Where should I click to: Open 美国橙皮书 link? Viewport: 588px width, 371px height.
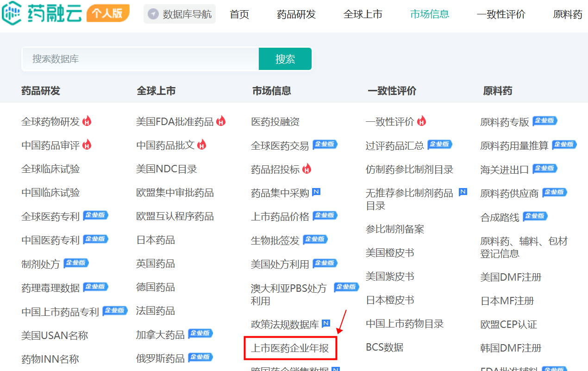click(390, 253)
